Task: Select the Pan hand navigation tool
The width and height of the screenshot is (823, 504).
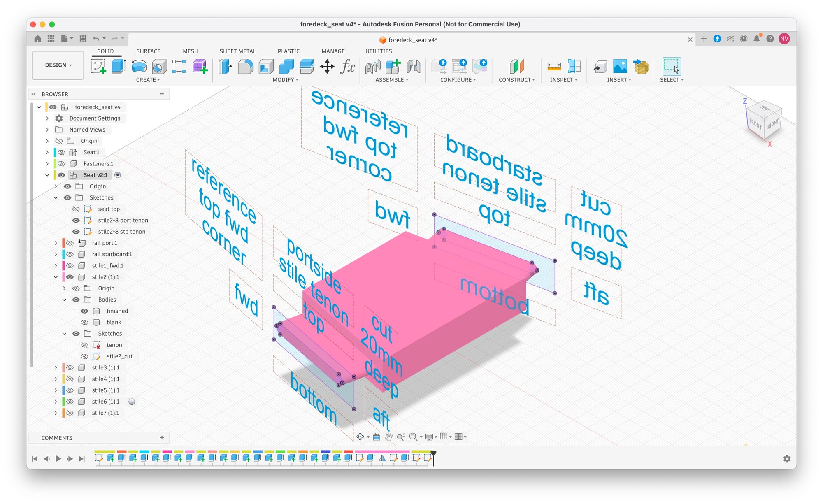Action: tap(388, 437)
